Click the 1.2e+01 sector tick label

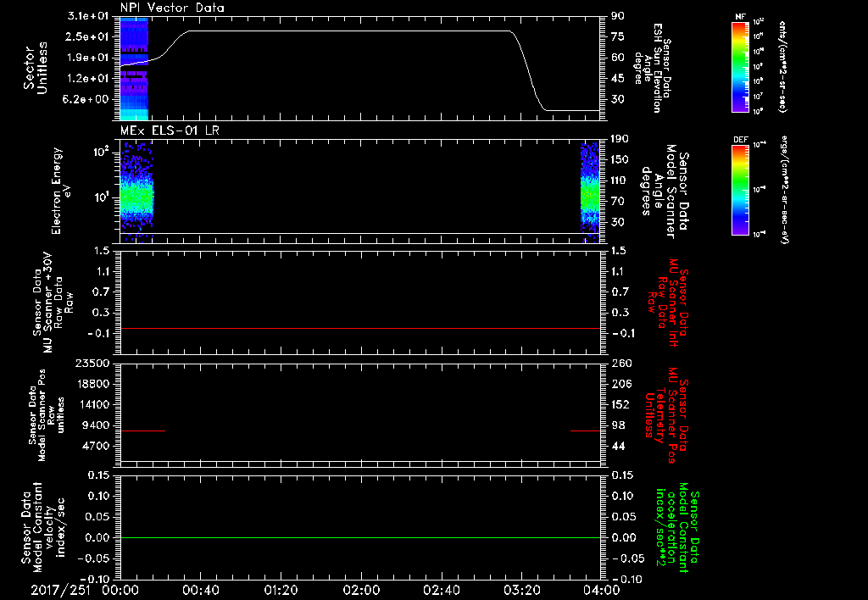88,79
